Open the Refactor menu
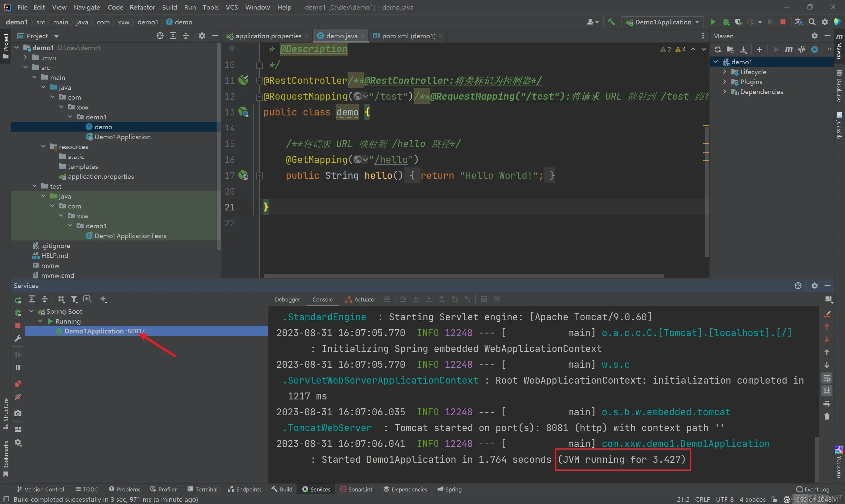 pos(142,7)
